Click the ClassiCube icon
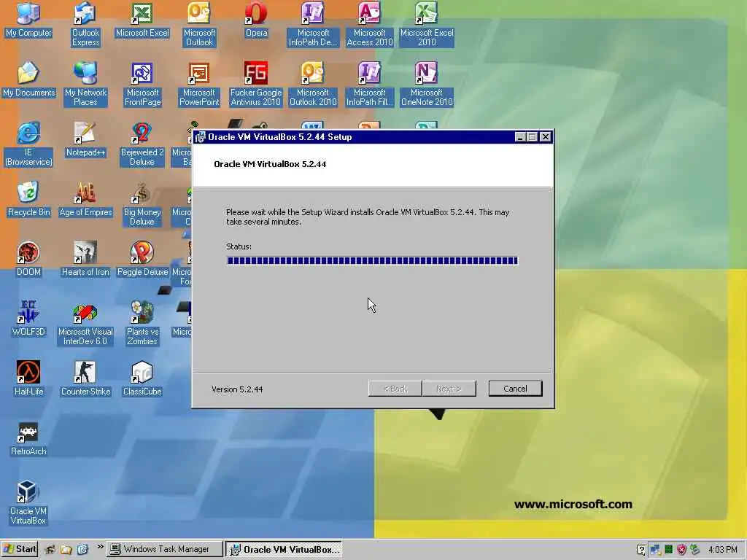Viewport: 747px width, 560px height. click(x=142, y=378)
